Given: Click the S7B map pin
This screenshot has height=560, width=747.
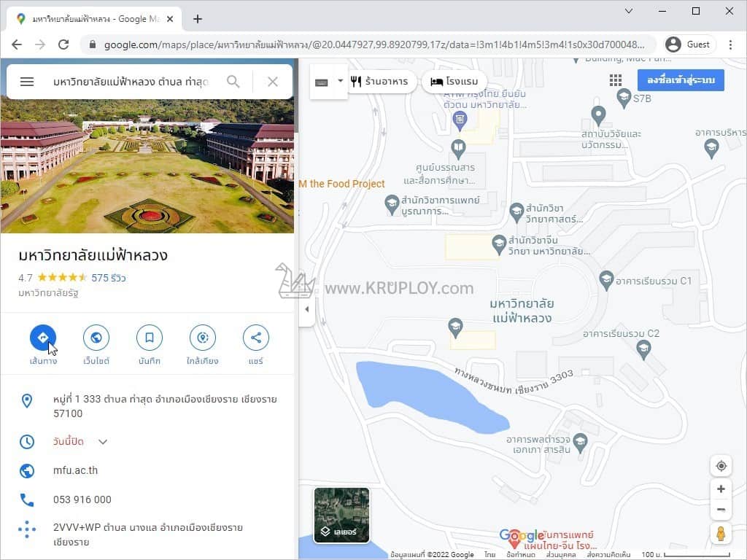Looking at the screenshot, I should click(624, 98).
